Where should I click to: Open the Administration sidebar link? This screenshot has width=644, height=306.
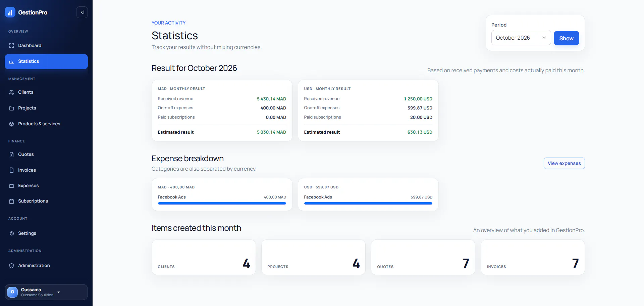(46, 266)
